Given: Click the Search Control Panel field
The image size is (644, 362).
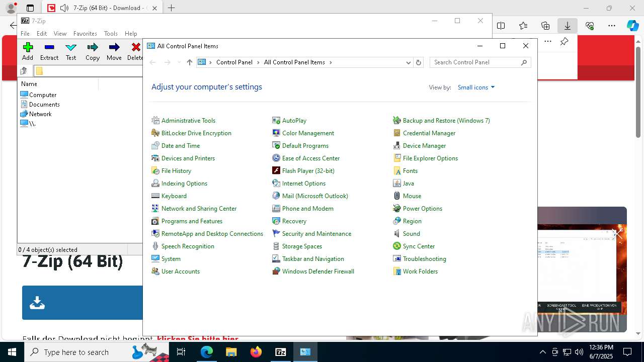Looking at the screenshot, I should click(x=480, y=62).
